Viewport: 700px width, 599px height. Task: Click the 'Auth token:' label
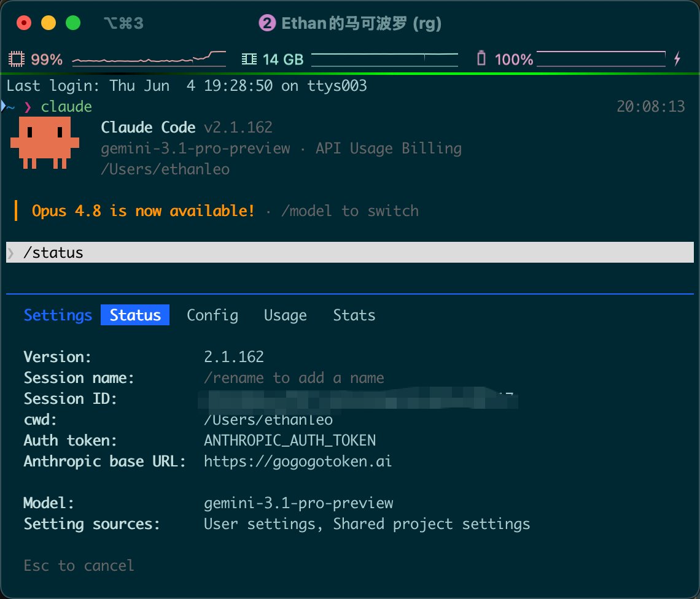(x=70, y=441)
